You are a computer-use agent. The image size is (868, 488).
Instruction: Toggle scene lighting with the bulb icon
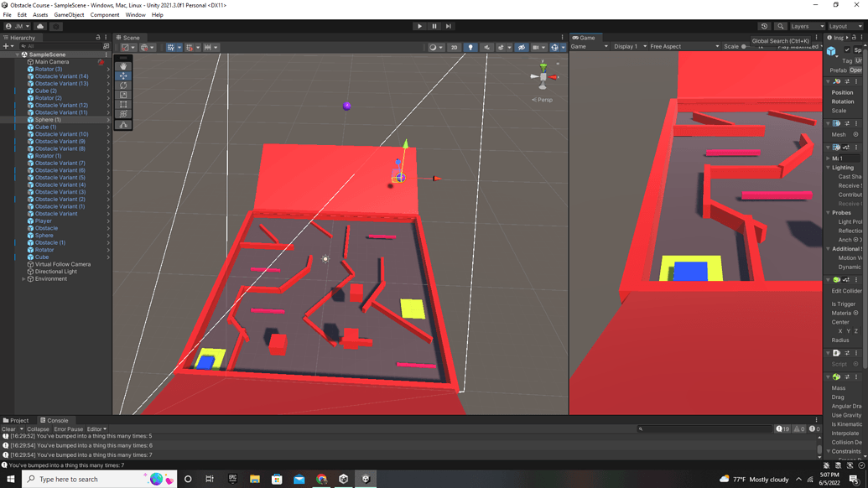tap(470, 47)
